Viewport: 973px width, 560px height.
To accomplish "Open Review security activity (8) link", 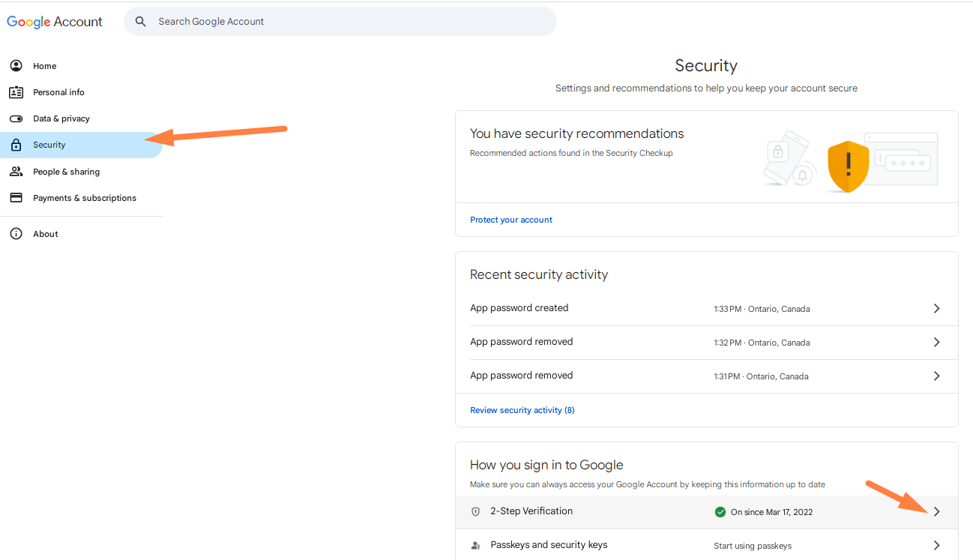I will 522,410.
